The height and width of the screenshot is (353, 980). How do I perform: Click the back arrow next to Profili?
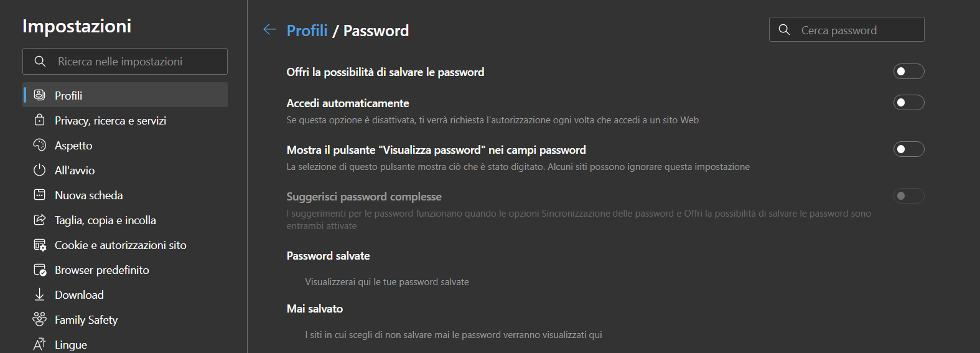(269, 30)
